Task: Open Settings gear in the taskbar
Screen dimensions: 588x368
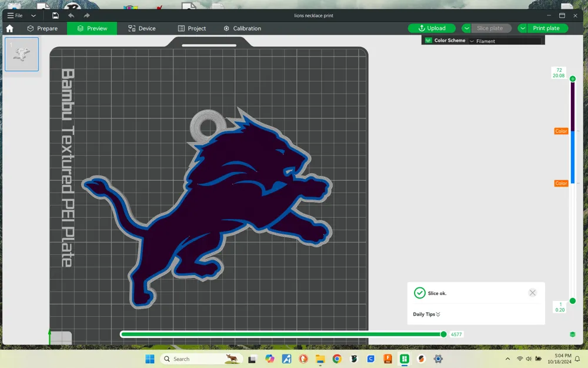Action: tap(438, 359)
